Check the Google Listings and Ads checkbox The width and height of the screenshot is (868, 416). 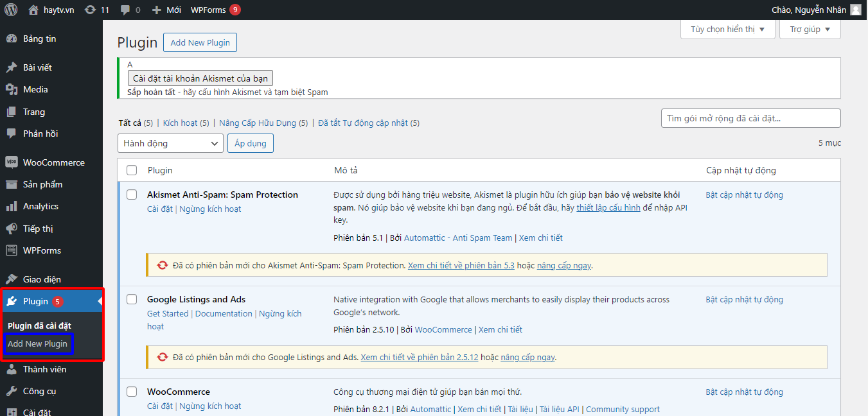[x=132, y=299]
